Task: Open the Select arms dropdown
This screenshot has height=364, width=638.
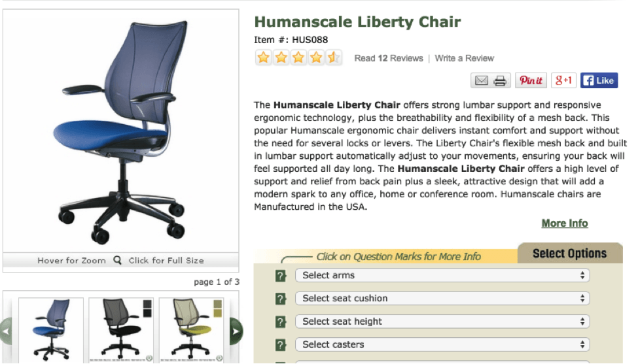Action: (442, 275)
